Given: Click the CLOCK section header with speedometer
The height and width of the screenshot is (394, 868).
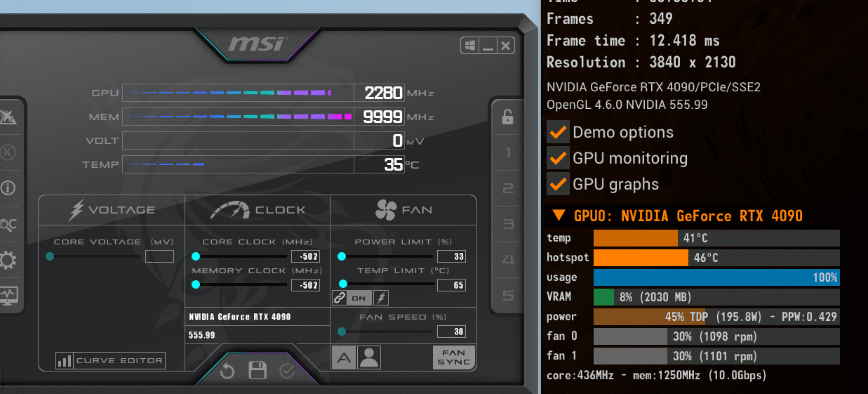Looking at the screenshot, I should pos(258,209).
